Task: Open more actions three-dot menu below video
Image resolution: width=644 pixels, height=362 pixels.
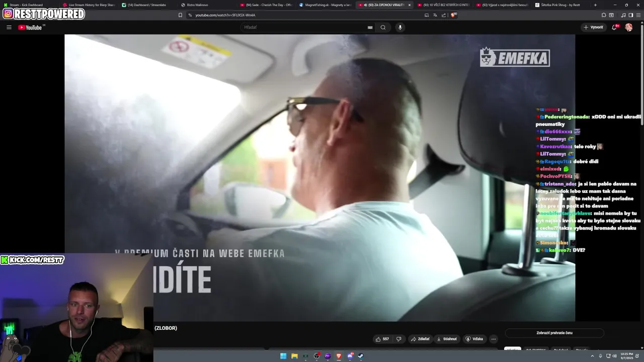Action: (493, 339)
